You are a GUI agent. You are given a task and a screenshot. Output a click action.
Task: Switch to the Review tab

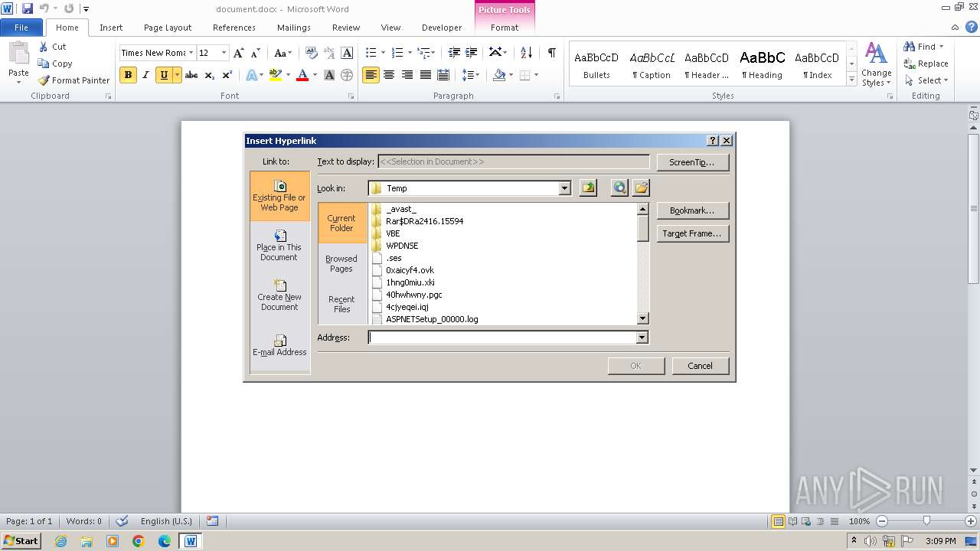tap(346, 28)
